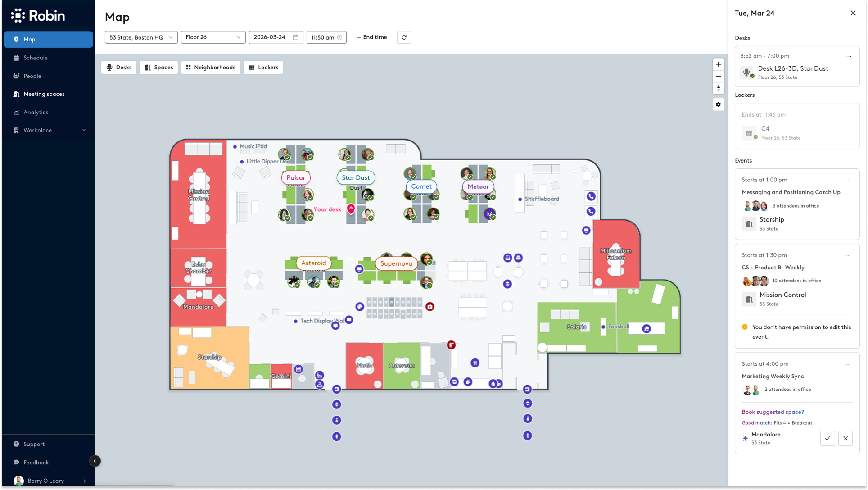This screenshot has height=490, width=868.
Task: Dismiss the suggested Mandalore space
Action: tap(845, 438)
